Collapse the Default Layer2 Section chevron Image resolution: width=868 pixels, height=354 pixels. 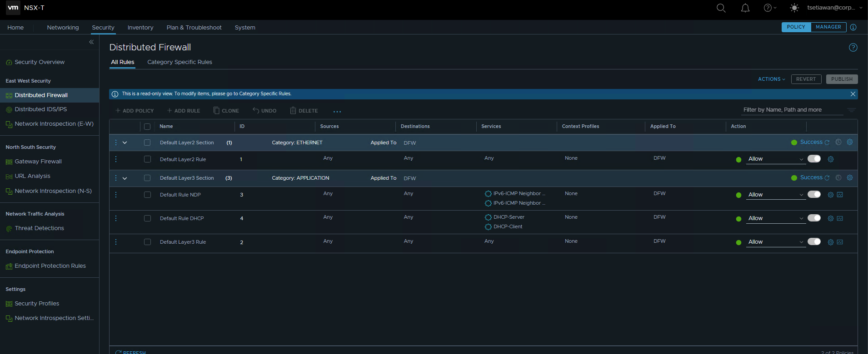click(125, 143)
